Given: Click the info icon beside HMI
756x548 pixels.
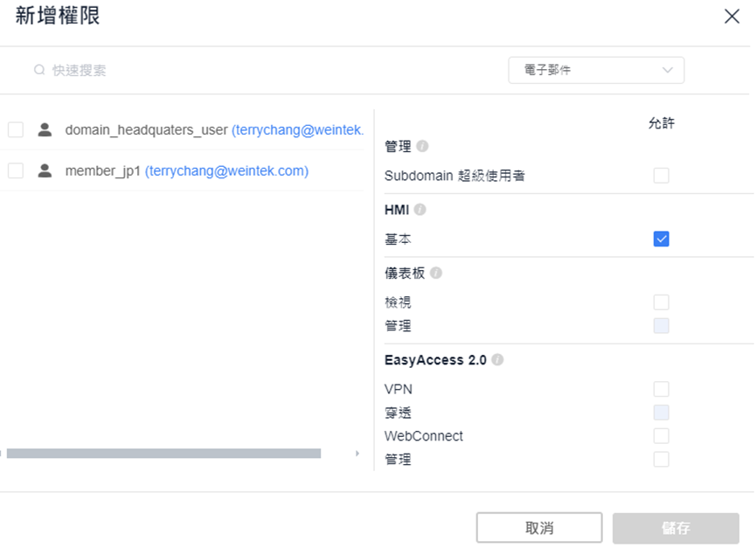Looking at the screenshot, I should click(420, 209).
